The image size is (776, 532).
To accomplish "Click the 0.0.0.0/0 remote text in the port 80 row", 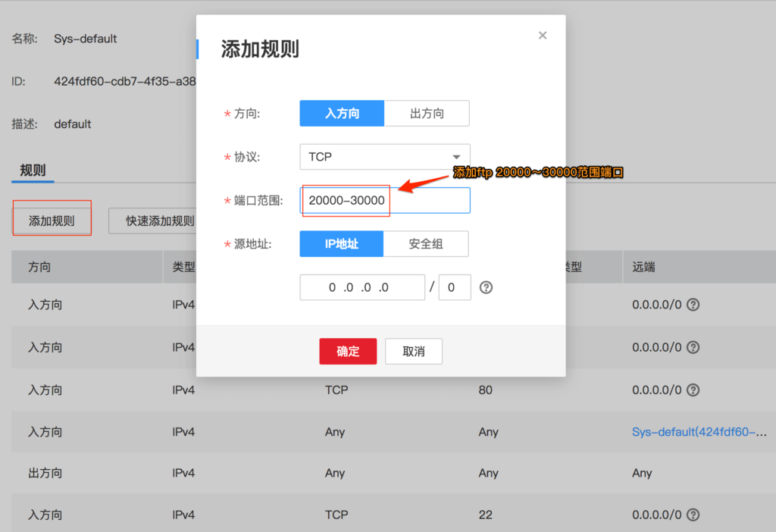I will (x=657, y=390).
